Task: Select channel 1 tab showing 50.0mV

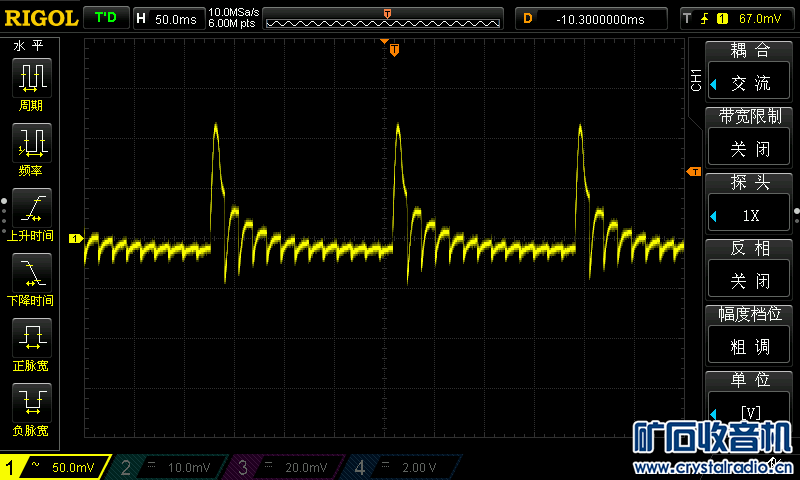Action: click(56, 467)
